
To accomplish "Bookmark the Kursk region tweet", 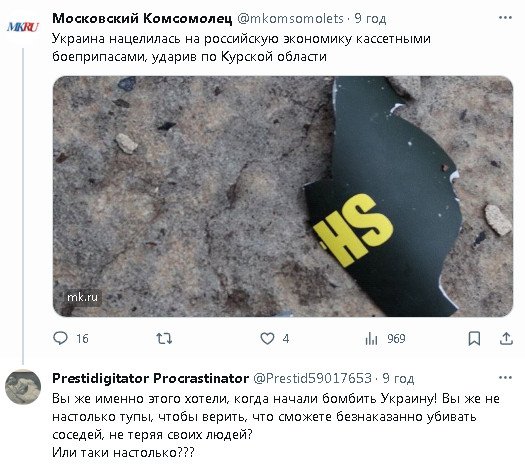I will point(474,338).
